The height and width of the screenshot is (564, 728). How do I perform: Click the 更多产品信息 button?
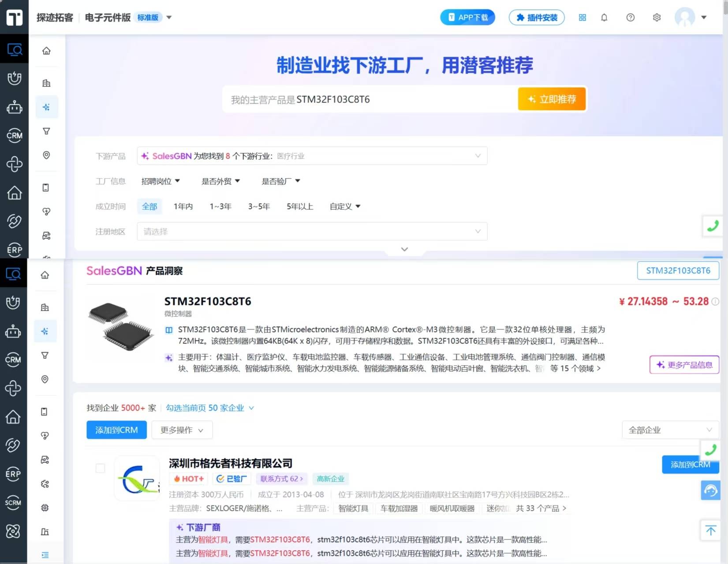[x=684, y=365]
